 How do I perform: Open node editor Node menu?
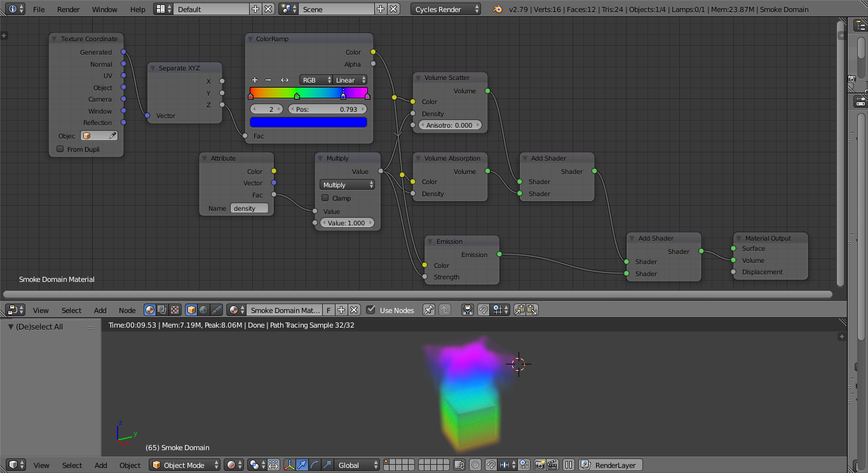[127, 310]
